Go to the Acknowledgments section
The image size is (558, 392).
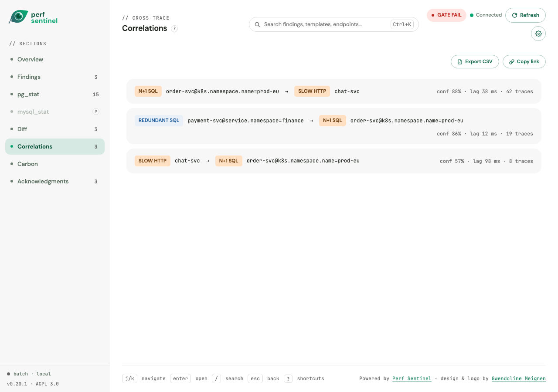pos(55,181)
